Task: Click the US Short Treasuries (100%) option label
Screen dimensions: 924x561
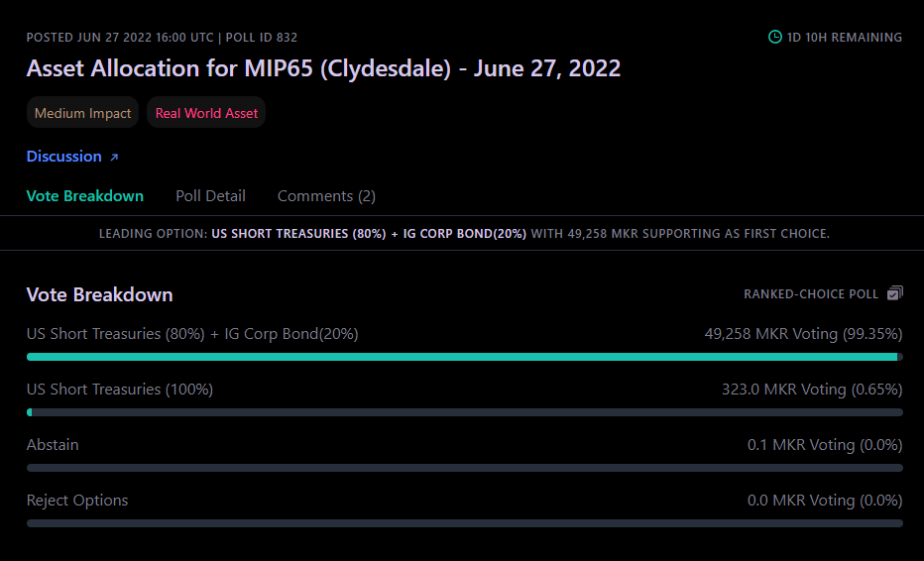Action: 120,390
